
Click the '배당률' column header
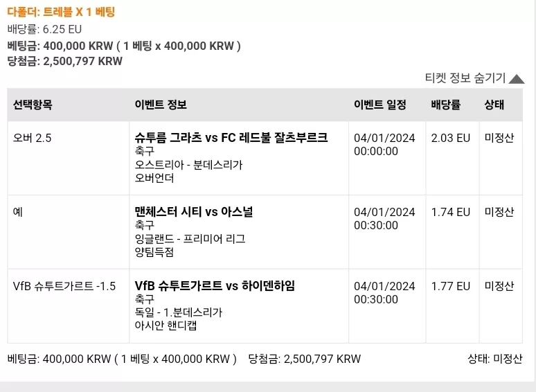pos(445,105)
